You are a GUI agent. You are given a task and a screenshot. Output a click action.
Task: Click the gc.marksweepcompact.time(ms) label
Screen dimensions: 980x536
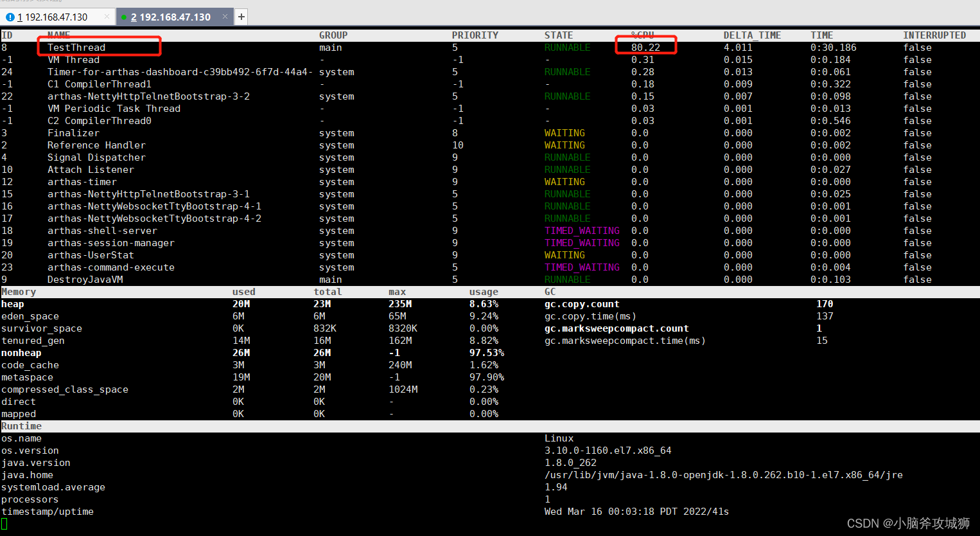(x=625, y=341)
